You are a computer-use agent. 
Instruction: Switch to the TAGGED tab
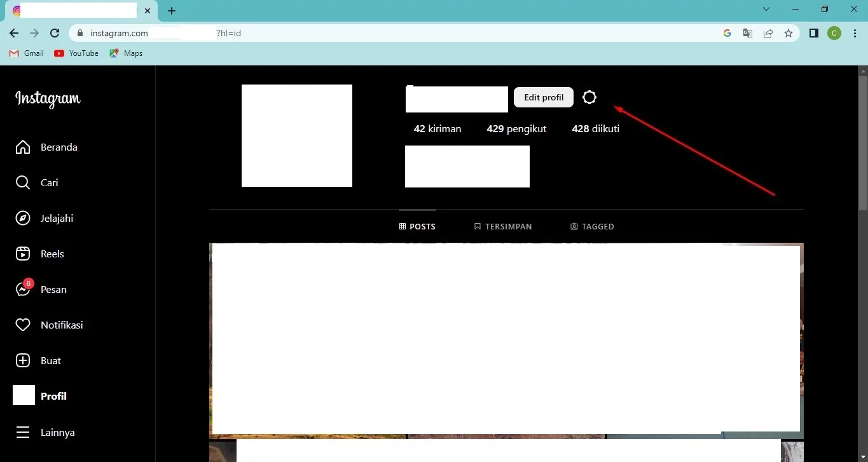pyautogui.click(x=592, y=226)
